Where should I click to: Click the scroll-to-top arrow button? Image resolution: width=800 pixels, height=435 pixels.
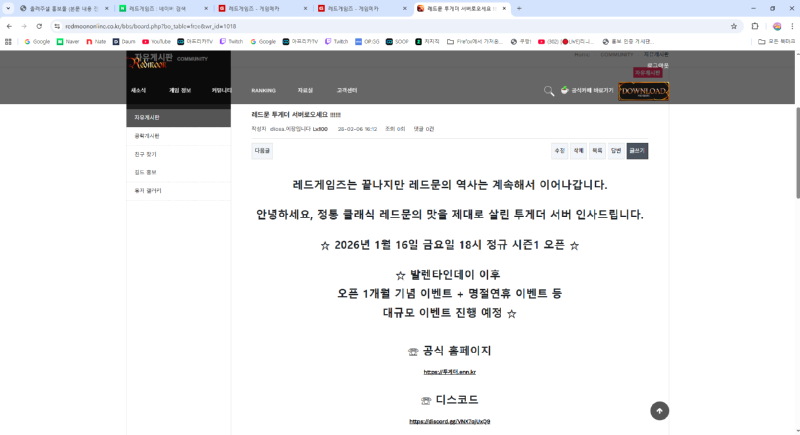pos(659,410)
